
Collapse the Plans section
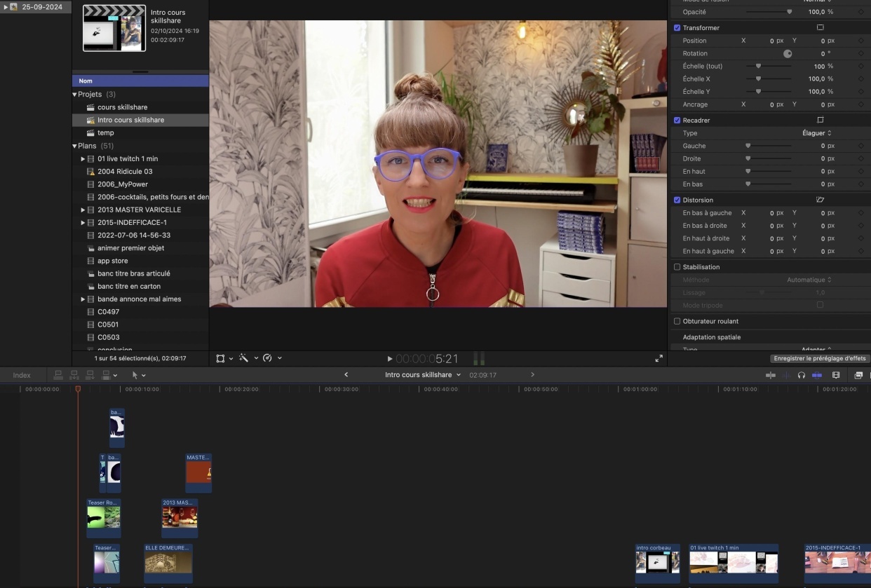(x=75, y=146)
